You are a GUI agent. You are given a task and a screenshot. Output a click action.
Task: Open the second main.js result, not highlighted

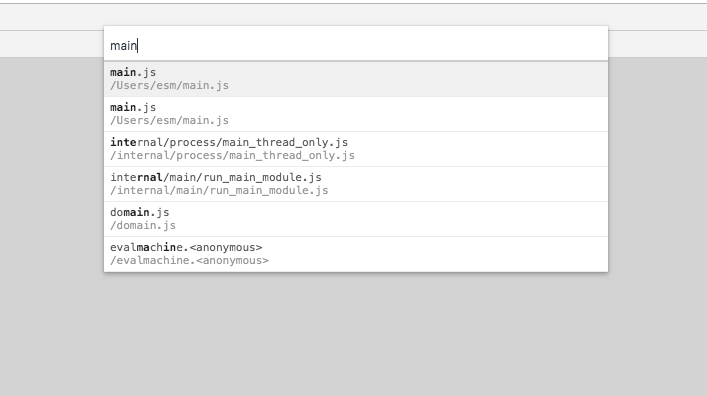pyautogui.click(x=356, y=114)
